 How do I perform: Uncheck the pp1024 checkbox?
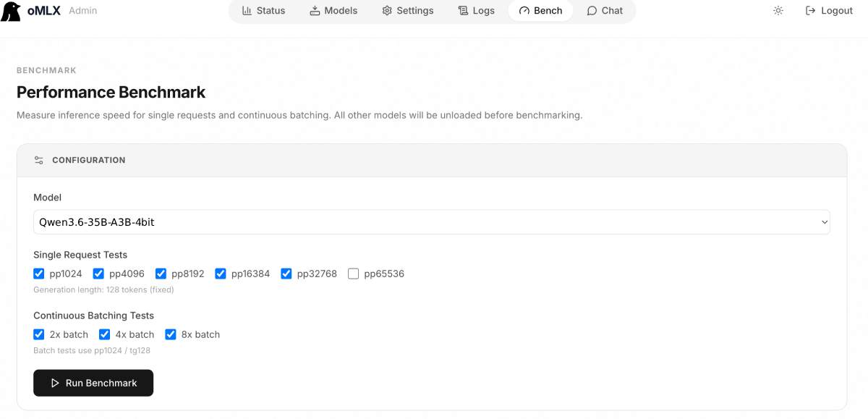click(x=39, y=274)
